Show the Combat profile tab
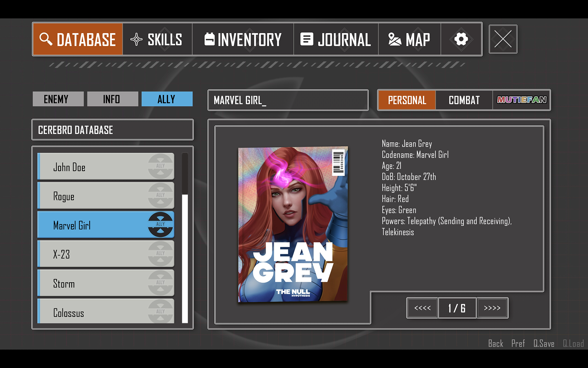Viewport: 588px width, 368px height. pos(464,100)
